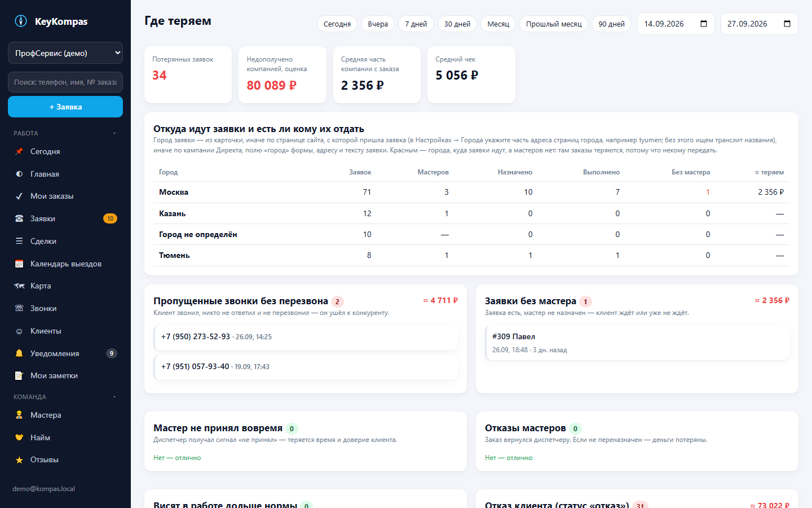Click the list icon beside Сделки
The height and width of the screenshot is (508, 812).
[19, 241]
